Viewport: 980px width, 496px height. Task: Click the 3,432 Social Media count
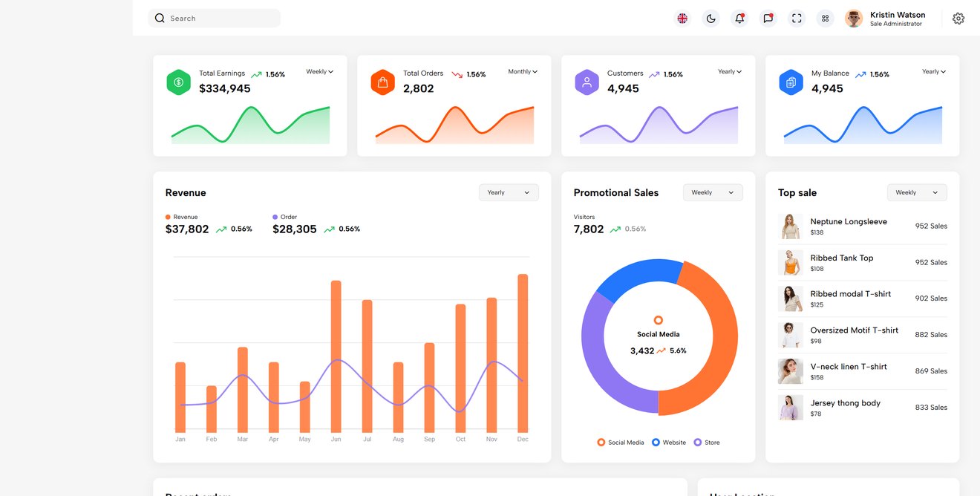tap(642, 350)
